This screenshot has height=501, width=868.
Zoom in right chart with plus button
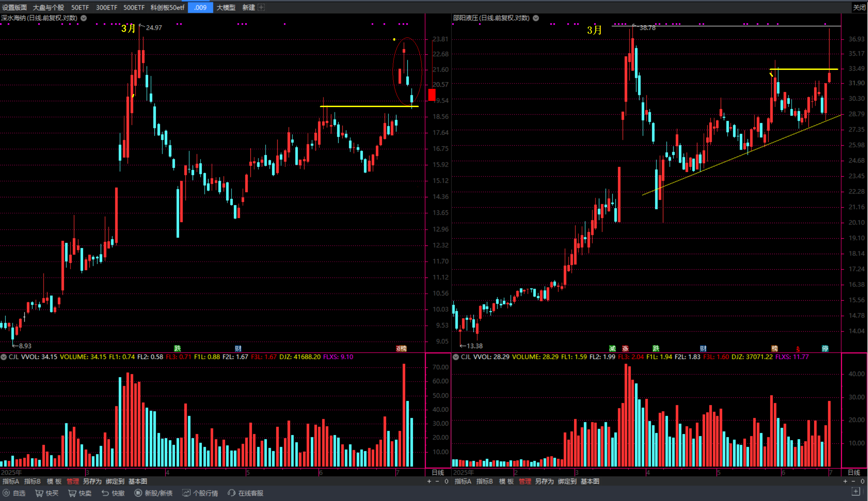tap(845, 481)
